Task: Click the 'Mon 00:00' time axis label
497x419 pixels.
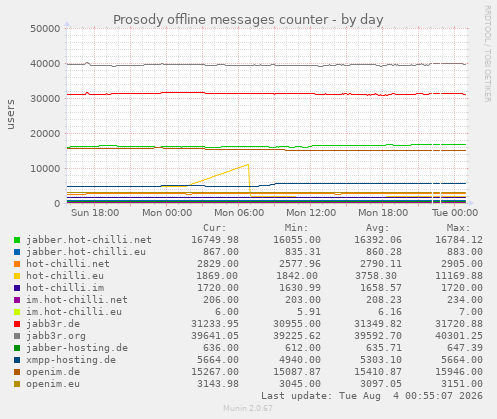Action: pos(167,213)
